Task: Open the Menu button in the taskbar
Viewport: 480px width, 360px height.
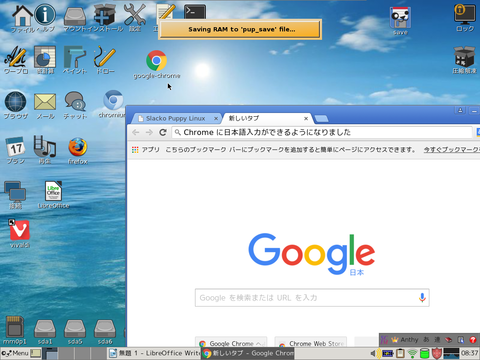Action: (15, 353)
